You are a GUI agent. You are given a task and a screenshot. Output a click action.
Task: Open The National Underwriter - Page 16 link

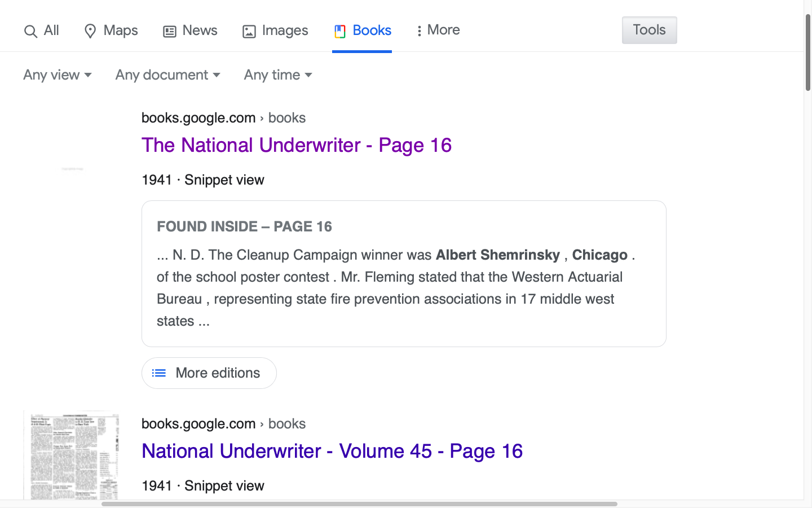[297, 145]
